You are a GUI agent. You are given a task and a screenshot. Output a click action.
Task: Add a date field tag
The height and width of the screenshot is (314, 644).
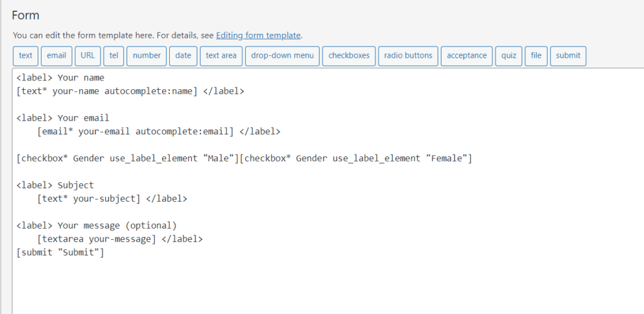(183, 55)
